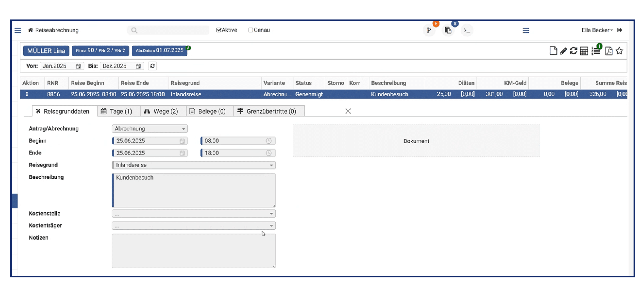Open the hamburger menu at top left
Image resolution: width=644 pixels, height=294 pixels.
pos(18,30)
